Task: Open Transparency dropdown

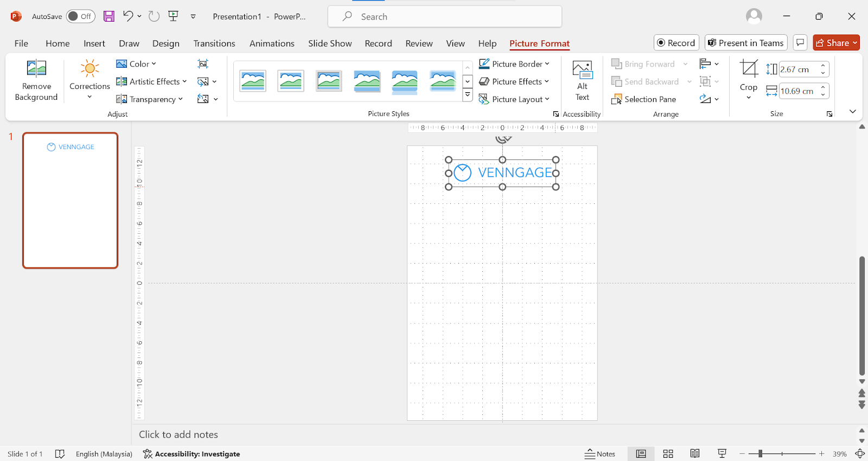Action: coord(149,99)
